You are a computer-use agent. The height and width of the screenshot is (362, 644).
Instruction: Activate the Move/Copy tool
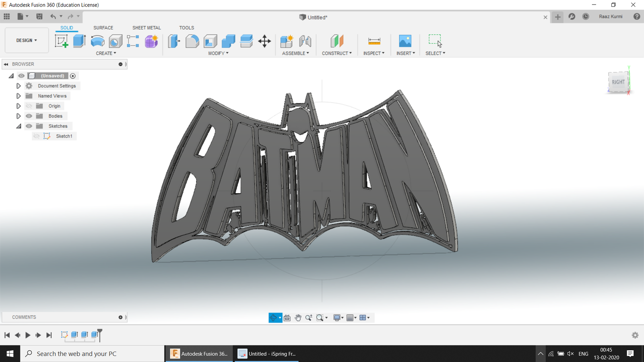[264, 41]
